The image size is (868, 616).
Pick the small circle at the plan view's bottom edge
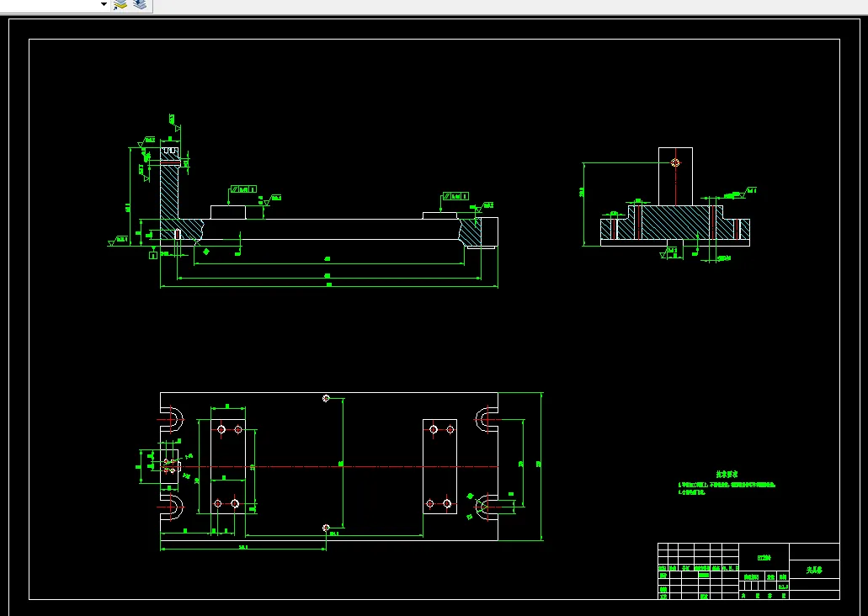[326, 528]
